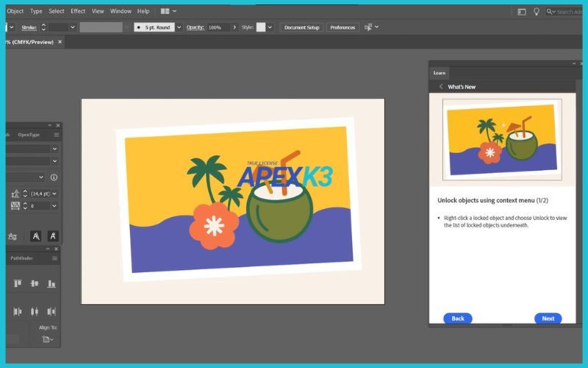Image resolution: width=588 pixels, height=368 pixels.
Task: Open the Pathfinder panel options menu icon
Action: [54, 258]
